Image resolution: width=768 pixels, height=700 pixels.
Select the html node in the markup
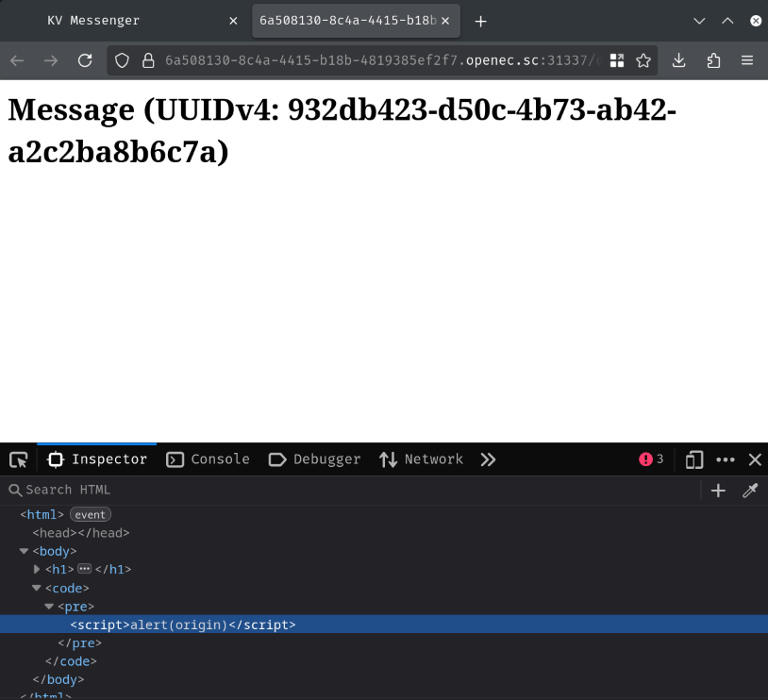click(x=42, y=515)
